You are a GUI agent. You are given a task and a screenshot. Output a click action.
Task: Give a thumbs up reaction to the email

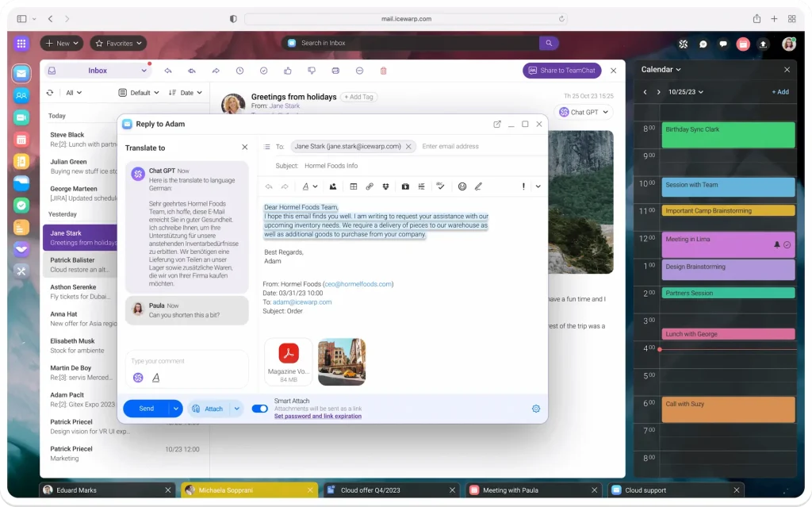(288, 71)
